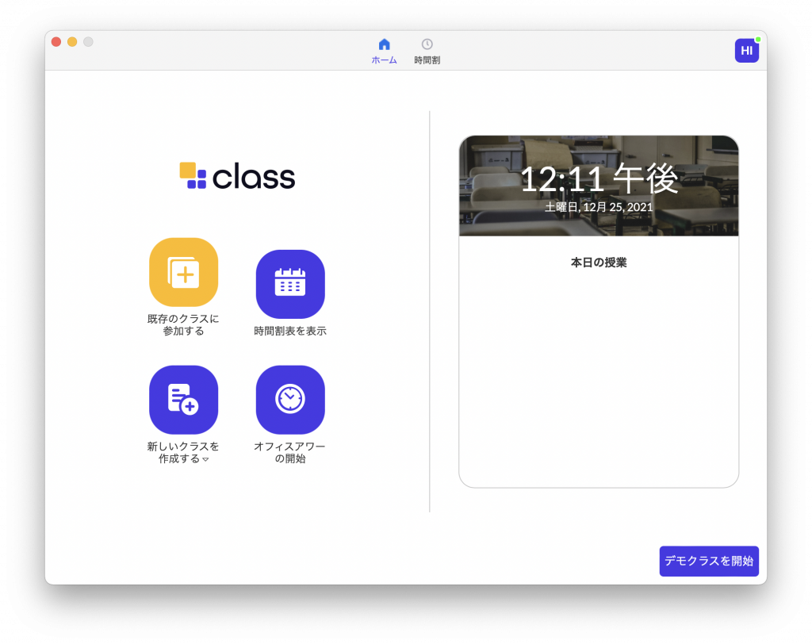Click the create new class document icon

183,399
